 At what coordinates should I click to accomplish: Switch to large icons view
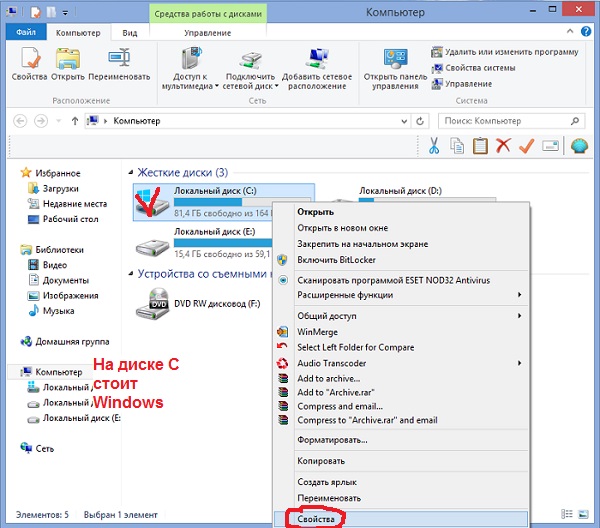(x=583, y=515)
